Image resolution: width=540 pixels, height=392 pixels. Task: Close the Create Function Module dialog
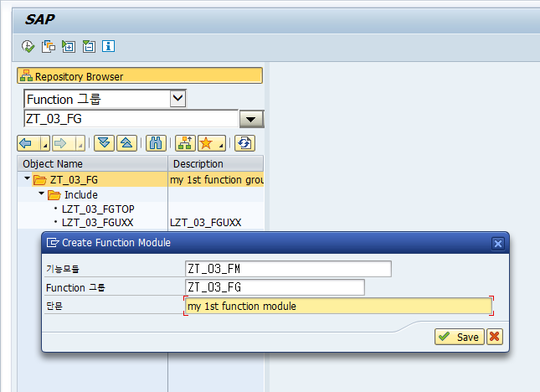(x=498, y=244)
